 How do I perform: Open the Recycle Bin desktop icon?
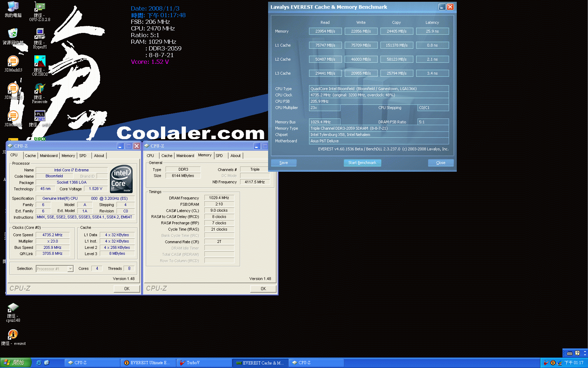click(x=13, y=36)
